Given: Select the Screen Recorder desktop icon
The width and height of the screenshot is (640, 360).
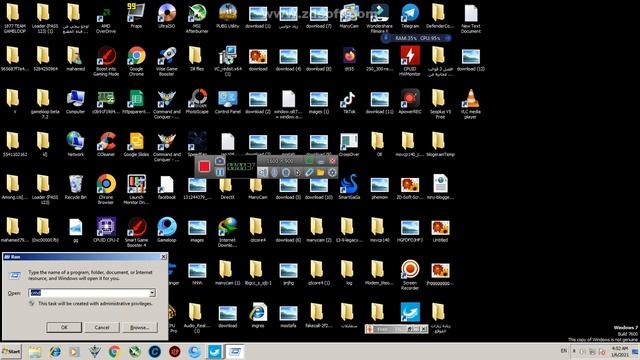Looking at the screenshot, I should pyautogui.click(x=410, y=276).
